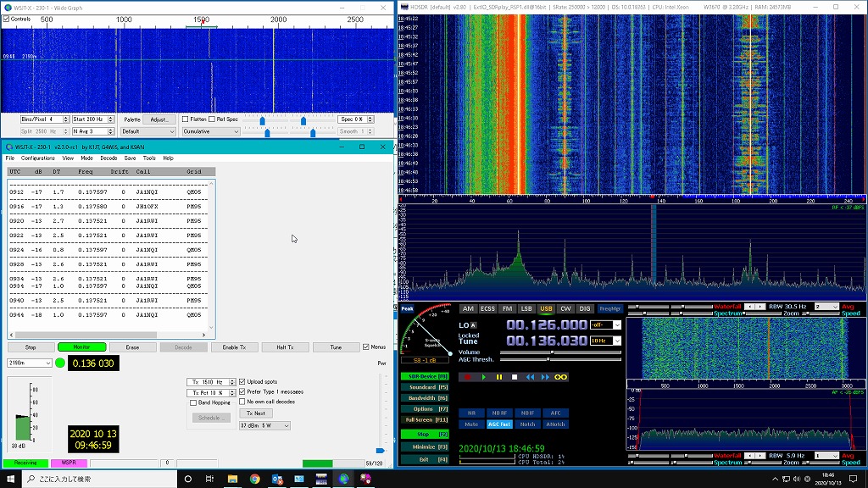Image resolution: width=868 pixels, height=488 pixels.
Task: Open Chrome from the taskbar
Action: click(x=254, y=479)
